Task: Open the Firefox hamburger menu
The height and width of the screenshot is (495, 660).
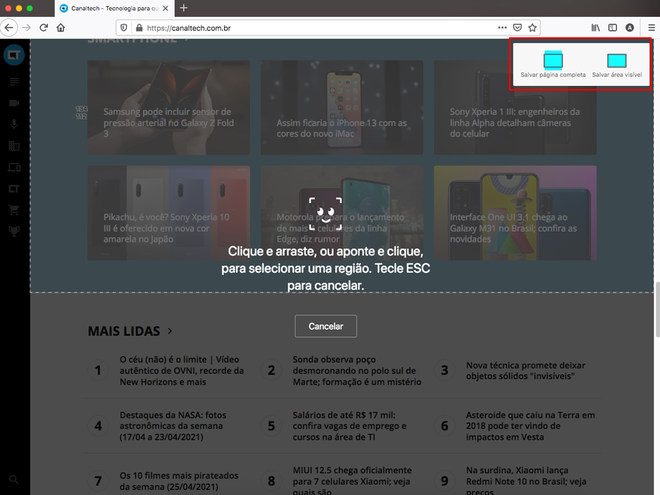Action: pos(651,28)
